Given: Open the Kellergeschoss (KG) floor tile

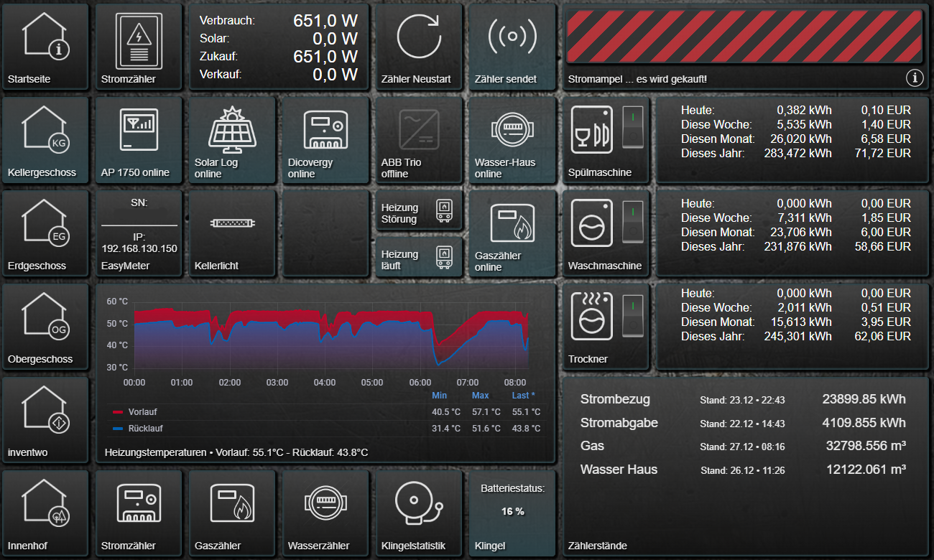Looking at the screenshot, I should pyautogui.click(x=45, y=140).
